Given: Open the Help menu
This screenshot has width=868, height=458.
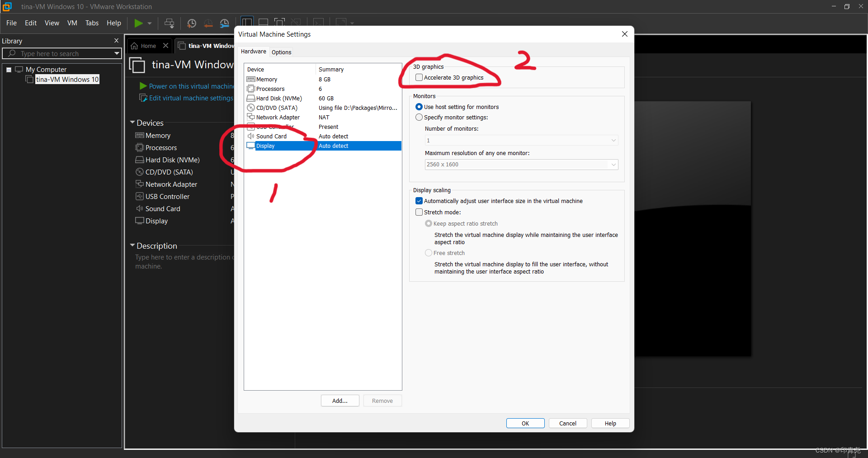Looking at the screenshot, I should [114, 23].
